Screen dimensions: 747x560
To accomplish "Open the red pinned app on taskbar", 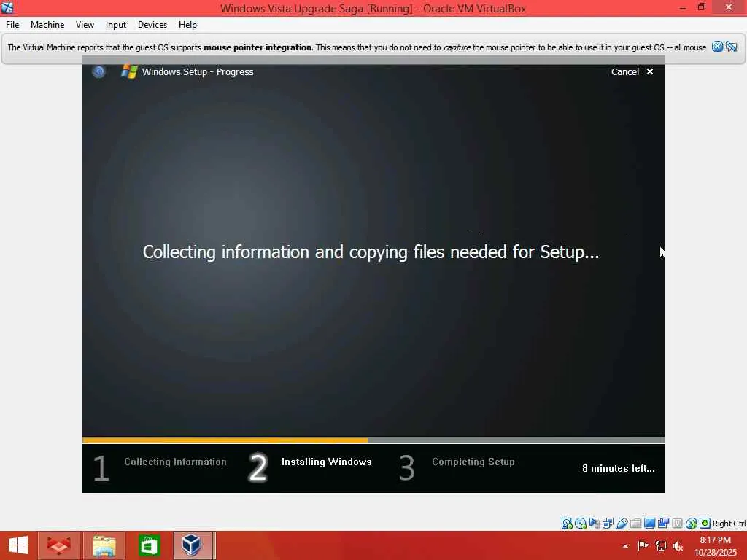I will [59, 545].
